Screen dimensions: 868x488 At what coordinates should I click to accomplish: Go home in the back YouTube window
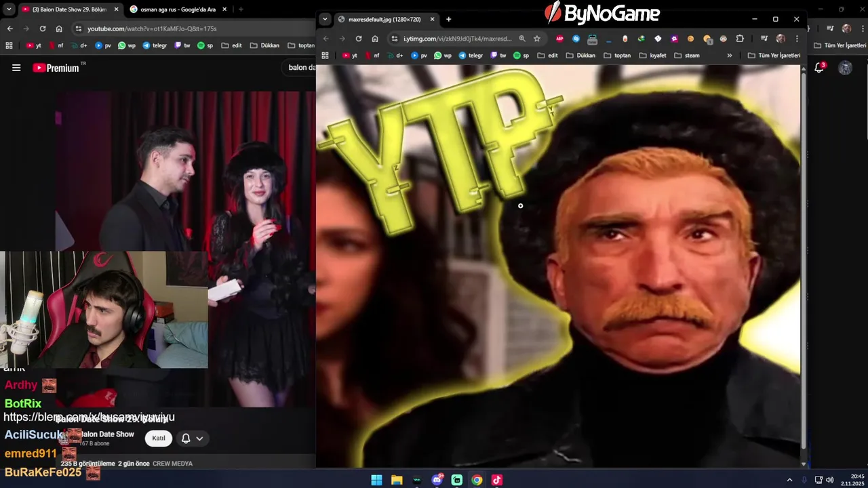[59, 28]
